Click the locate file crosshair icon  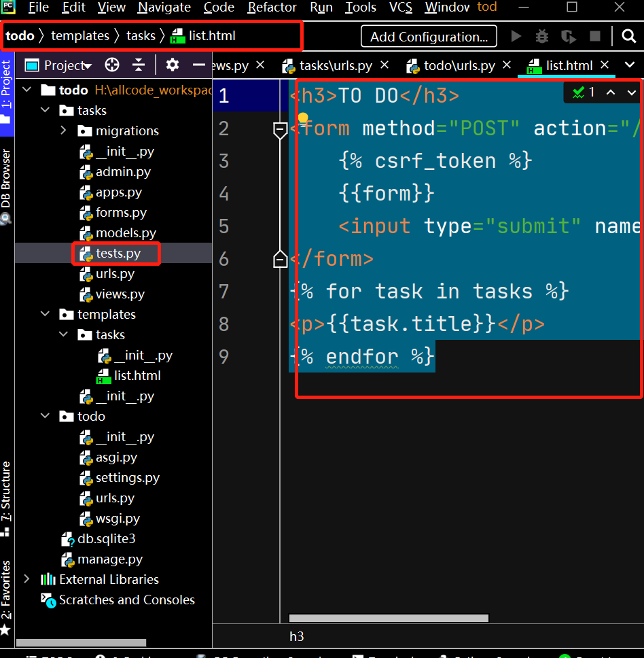[x=112, y=65]
